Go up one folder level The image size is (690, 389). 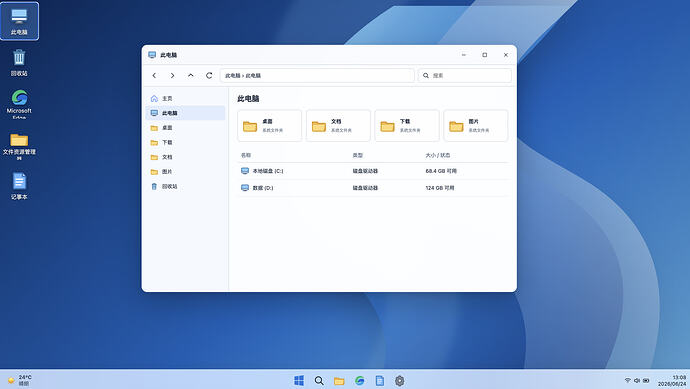191,76
